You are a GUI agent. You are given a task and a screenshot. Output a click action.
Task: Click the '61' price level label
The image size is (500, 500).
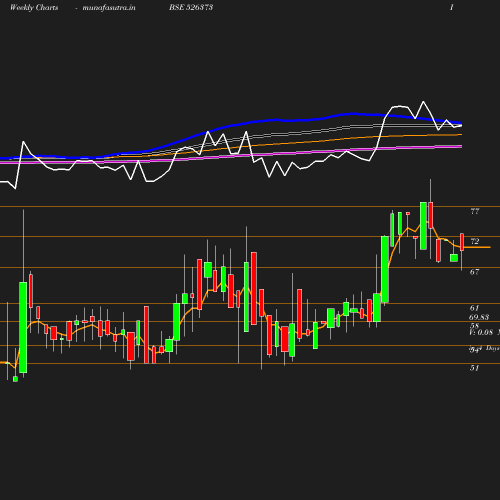pyautogui.click(x=475, y=308)
